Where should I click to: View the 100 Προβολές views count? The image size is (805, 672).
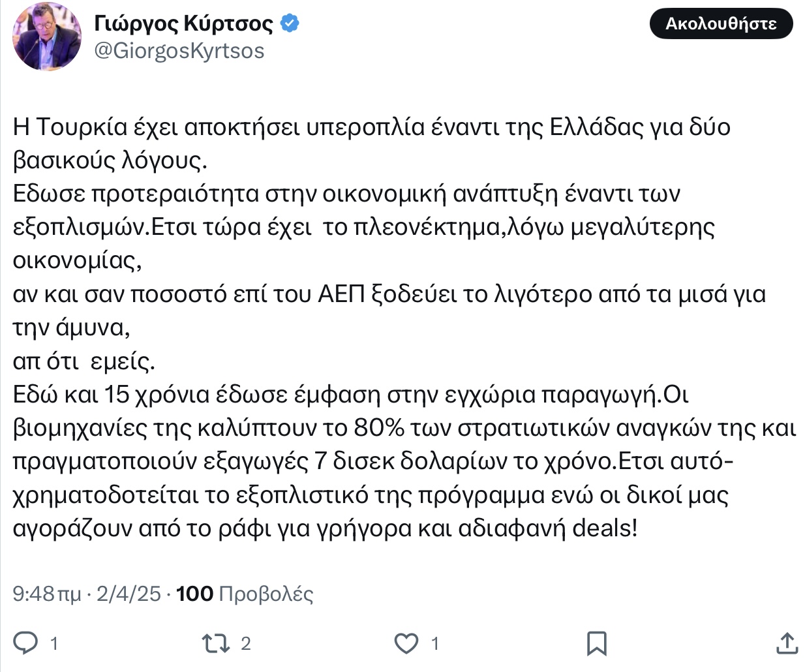pyautogui.click(x=245, y=594)
